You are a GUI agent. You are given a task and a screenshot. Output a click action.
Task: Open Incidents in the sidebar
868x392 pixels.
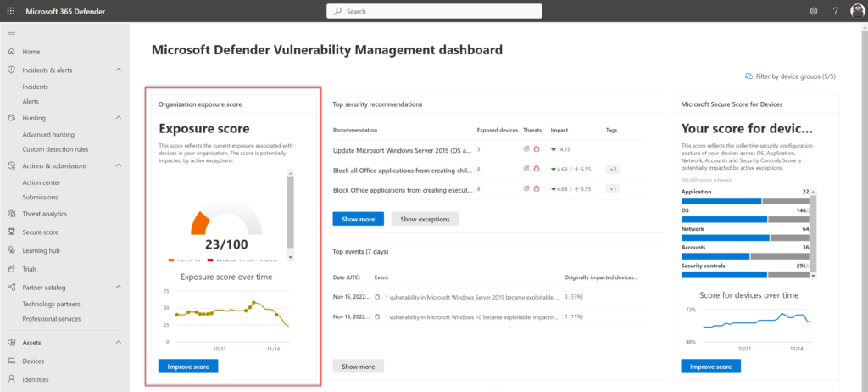click(35, 87)
